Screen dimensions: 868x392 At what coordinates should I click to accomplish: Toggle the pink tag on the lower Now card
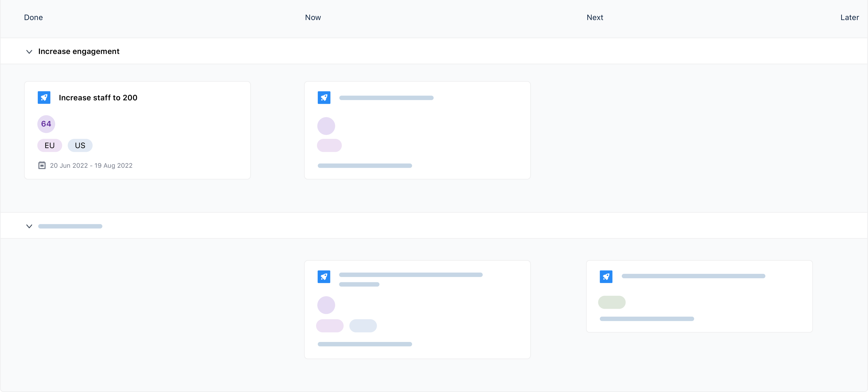[x=330, y=325]
